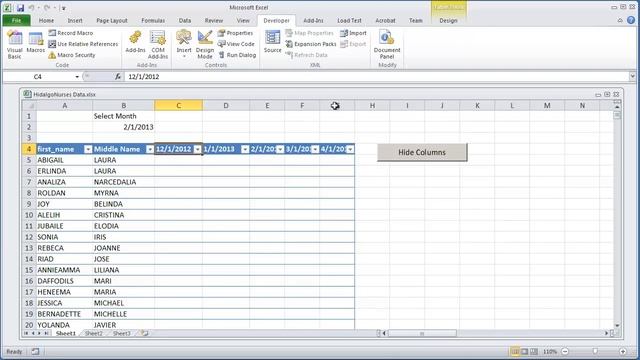
Task: Click the insert new worksheet icon
Action: (x=144, y=333)
